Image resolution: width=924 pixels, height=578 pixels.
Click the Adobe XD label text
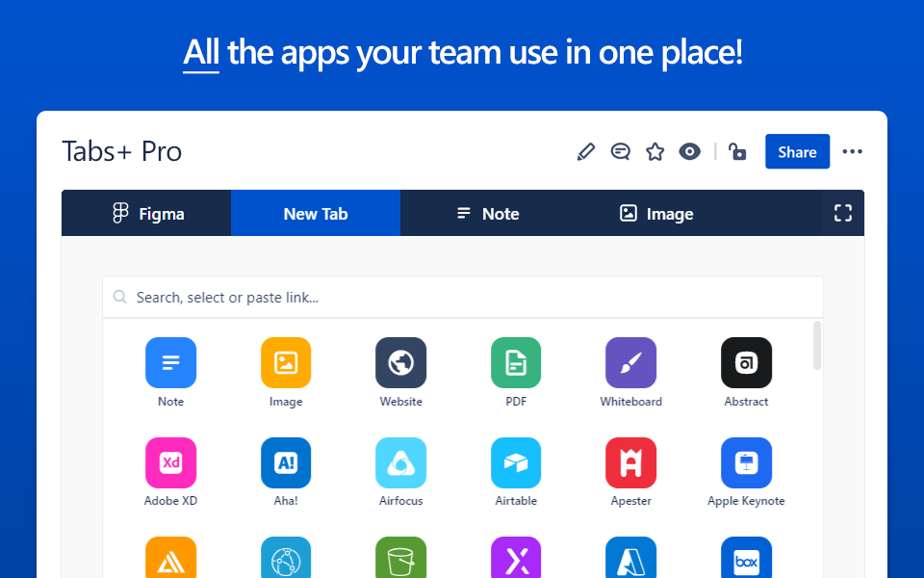tap(171, 501)
